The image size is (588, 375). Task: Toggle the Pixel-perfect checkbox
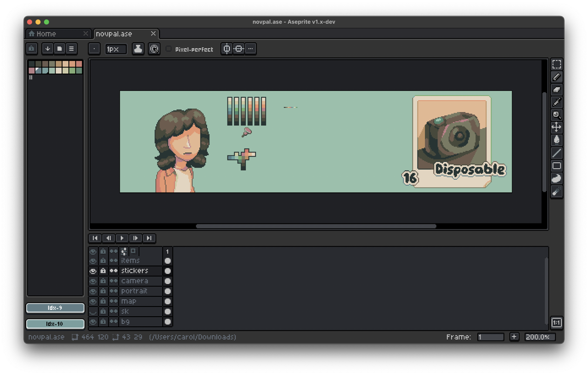[x=169, y=49]
